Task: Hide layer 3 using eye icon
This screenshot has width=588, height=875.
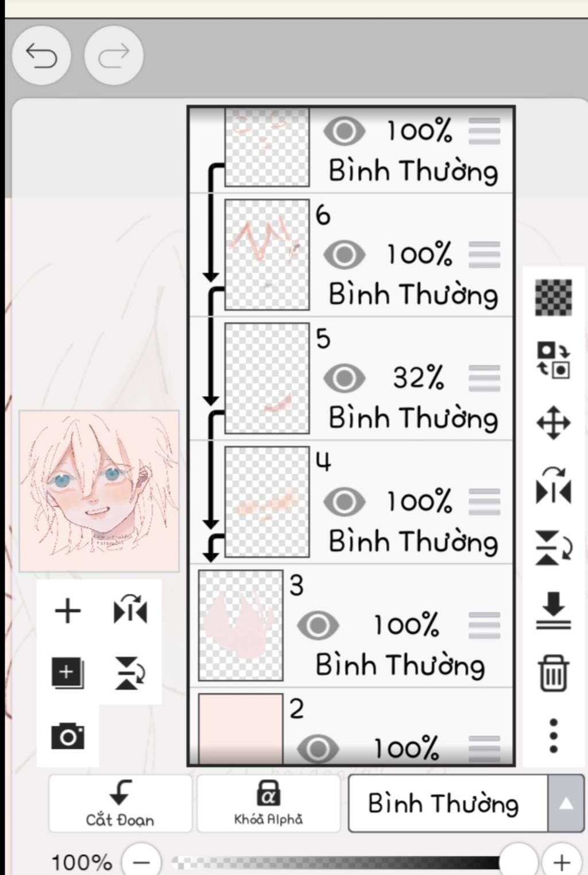Action: coord(318,626)
